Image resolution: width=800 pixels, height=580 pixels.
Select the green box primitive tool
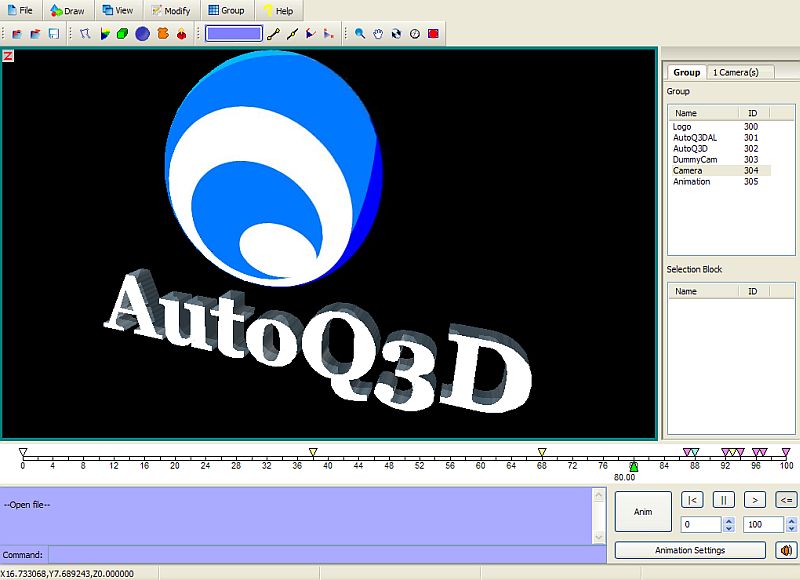click(122, 34)
